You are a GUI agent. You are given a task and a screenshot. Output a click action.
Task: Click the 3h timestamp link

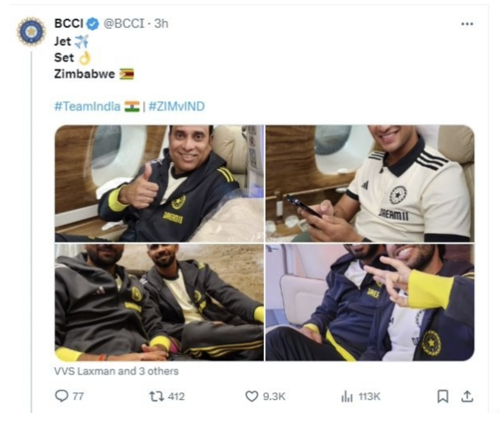(x=161, y=24)
